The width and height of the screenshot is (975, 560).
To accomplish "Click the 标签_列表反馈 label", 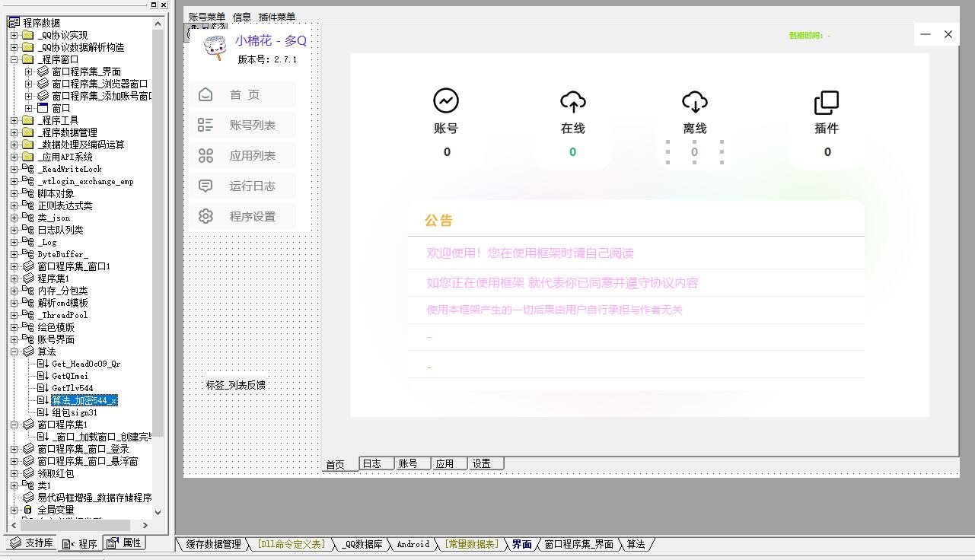I will click(235, 385).
